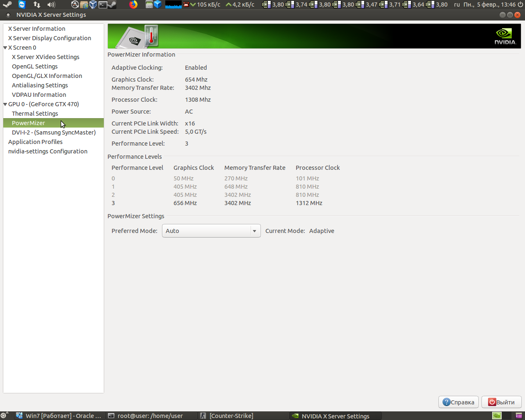The image size is (525, 420).
Task: Click the 270 MHz memory transfer rate cell
Action: coord(236,178)
